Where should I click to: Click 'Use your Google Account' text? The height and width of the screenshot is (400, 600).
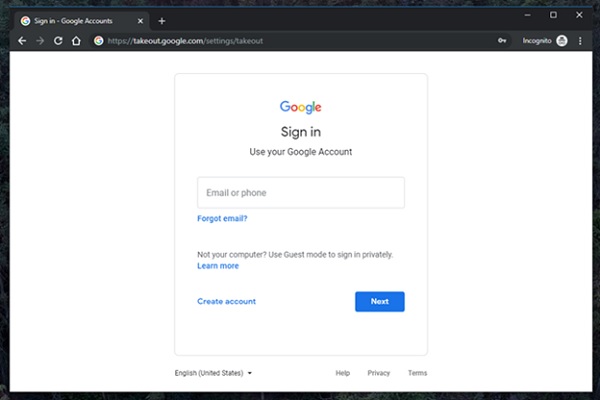(x=301, y=152)
